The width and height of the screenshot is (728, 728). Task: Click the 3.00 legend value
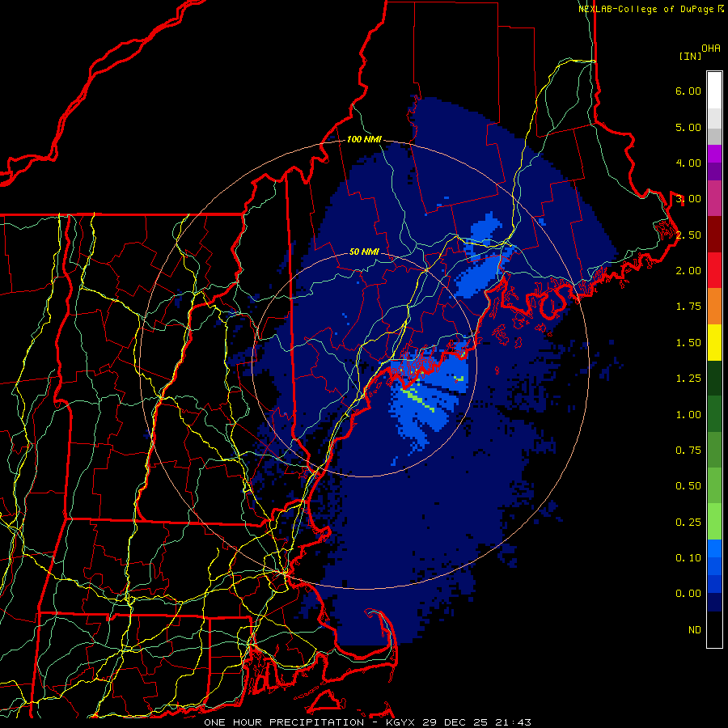pyautogui.click(x=688, y=199)
